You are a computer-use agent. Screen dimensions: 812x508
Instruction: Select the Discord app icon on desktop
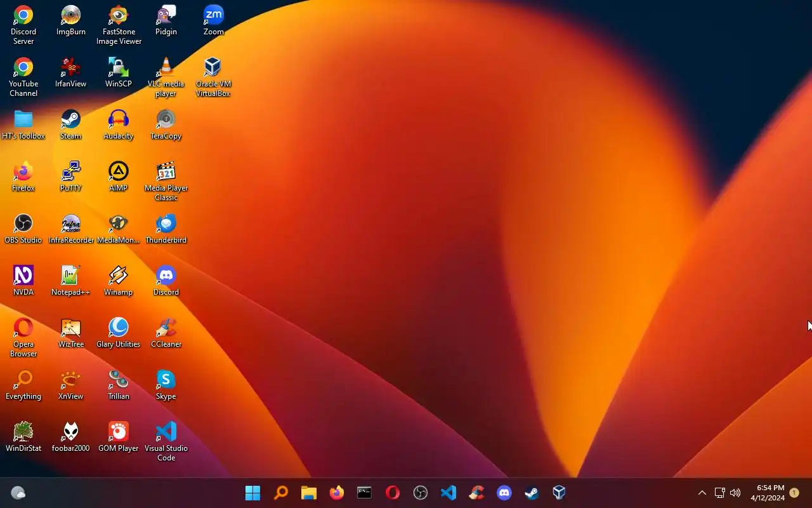pos(166,281)
